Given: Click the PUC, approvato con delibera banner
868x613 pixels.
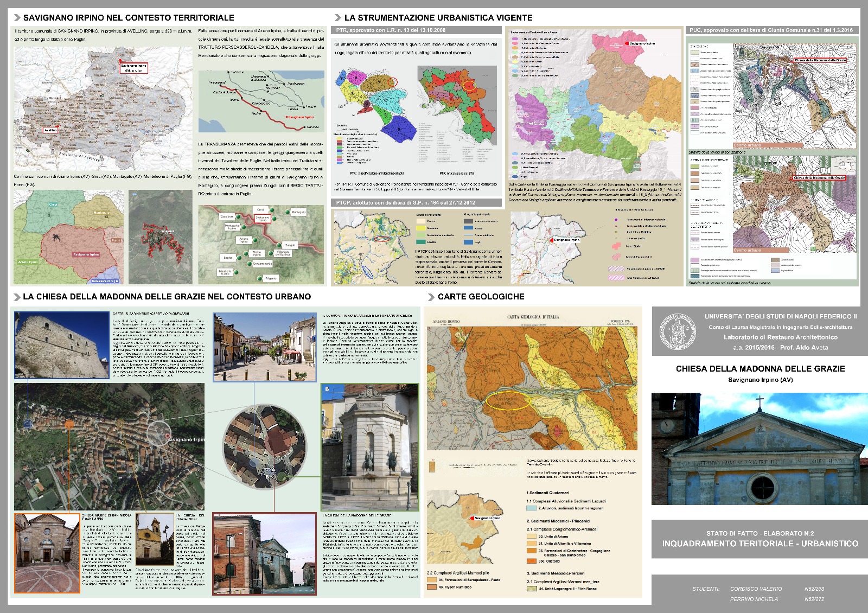Looking at the screenshot, I should pos(773,30).
